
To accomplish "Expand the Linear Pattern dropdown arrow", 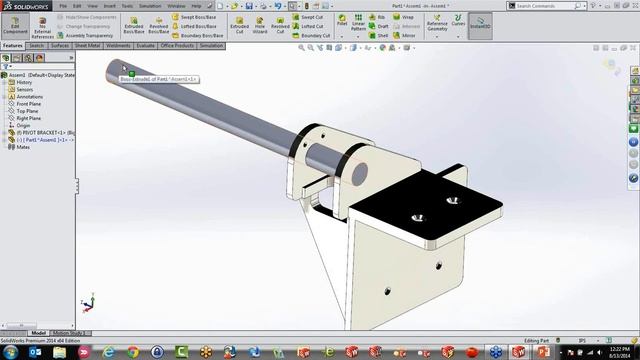I will (x=358, y=37).
